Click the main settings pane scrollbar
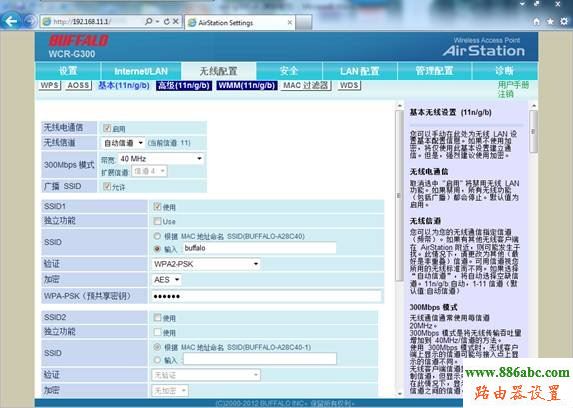Screen dimensions: 573x408 click(x=399, y=196)
